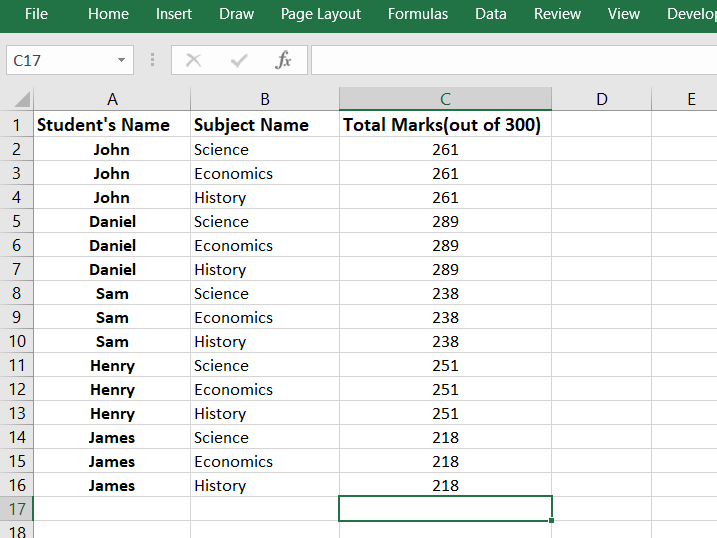
Task: Open the Data ribbon tab
Action: 490,14
